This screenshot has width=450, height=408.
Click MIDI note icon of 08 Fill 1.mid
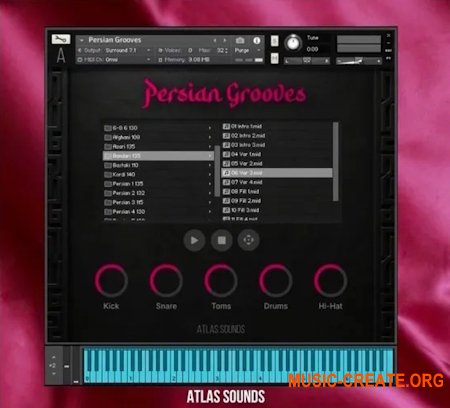tap(226, 192)
